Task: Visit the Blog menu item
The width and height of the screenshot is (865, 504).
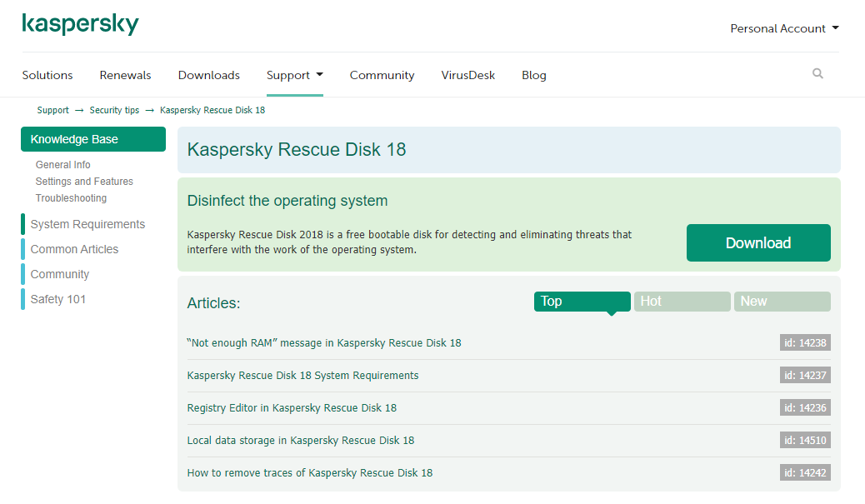Action: (534, 75)
